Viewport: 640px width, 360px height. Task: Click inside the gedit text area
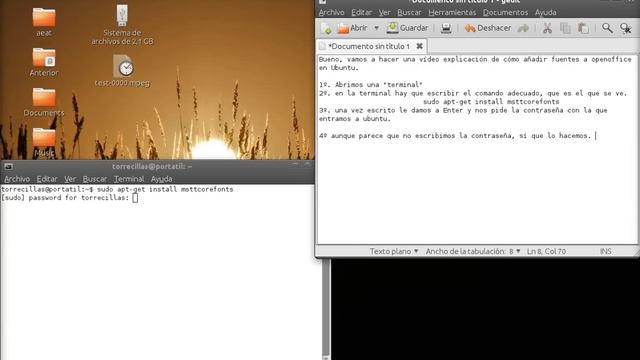[x=477, y=149]
